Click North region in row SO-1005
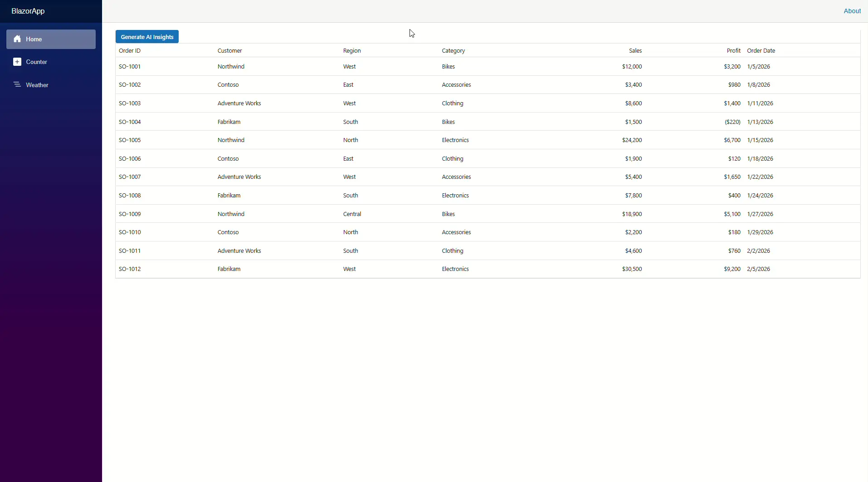The width and height of the screenshot is (868, 482). (351, 140)
